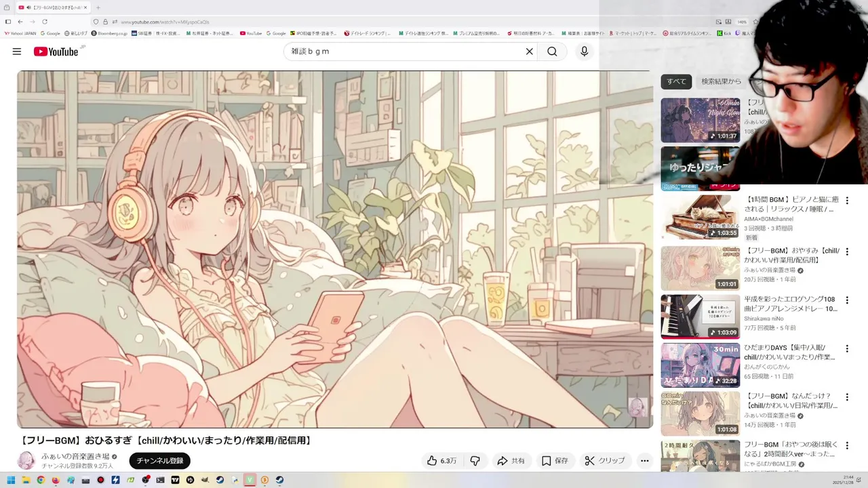The height and width of the screenshot is (488, 868).
Task: Click the browser address bar URL
Action: point(165,22)
